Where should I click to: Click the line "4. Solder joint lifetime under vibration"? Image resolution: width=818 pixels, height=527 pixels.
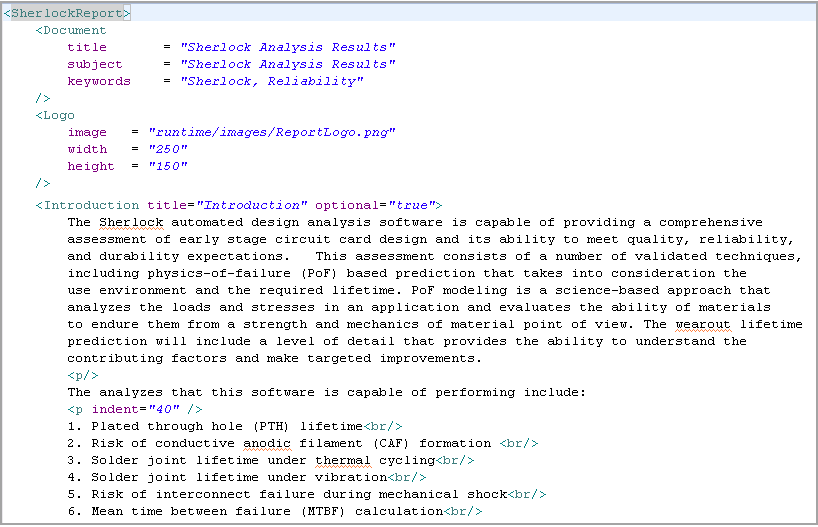click(227, 477)
